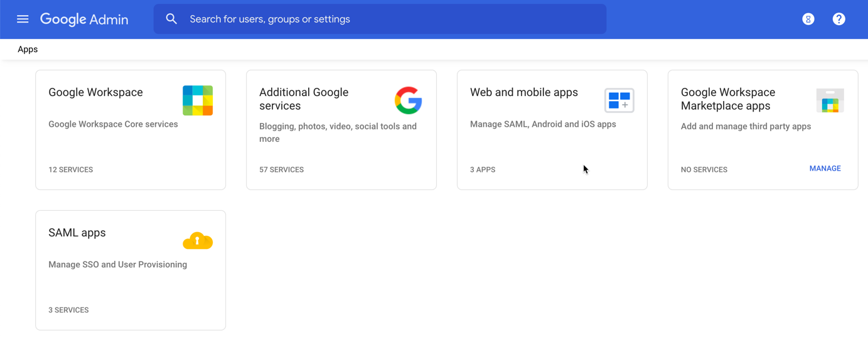The image size is (868, 340).
Task: Click 'Google Workspace Core services' description
Action: [x=113, y=124]
